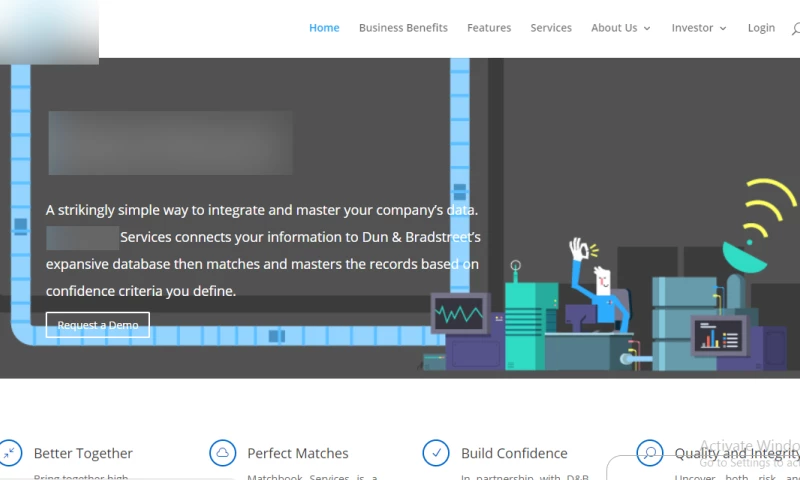Viewport: 800px width, 480px height.
Task: Open the About Us nav item
Action: (x=614, y=28)
